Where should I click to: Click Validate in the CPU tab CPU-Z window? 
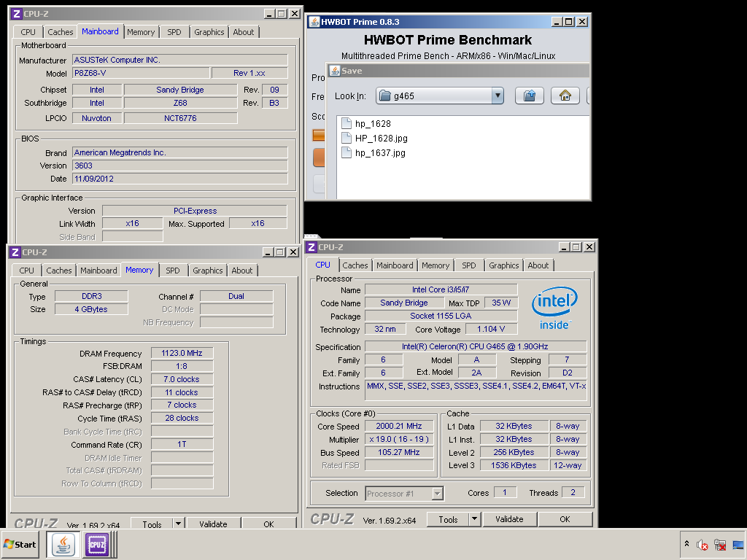coord(509,519)
